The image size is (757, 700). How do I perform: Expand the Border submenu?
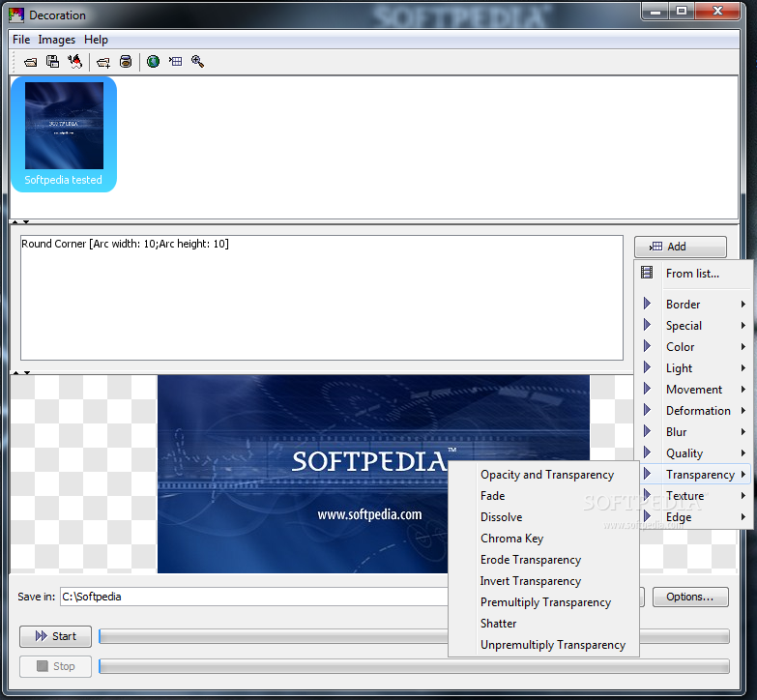[x=693, y=305]
